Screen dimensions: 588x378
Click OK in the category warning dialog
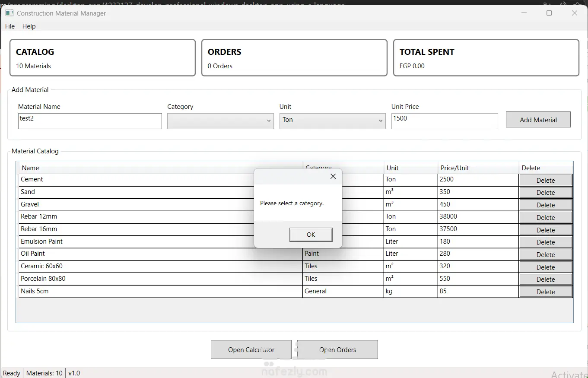tap(311, 235)
